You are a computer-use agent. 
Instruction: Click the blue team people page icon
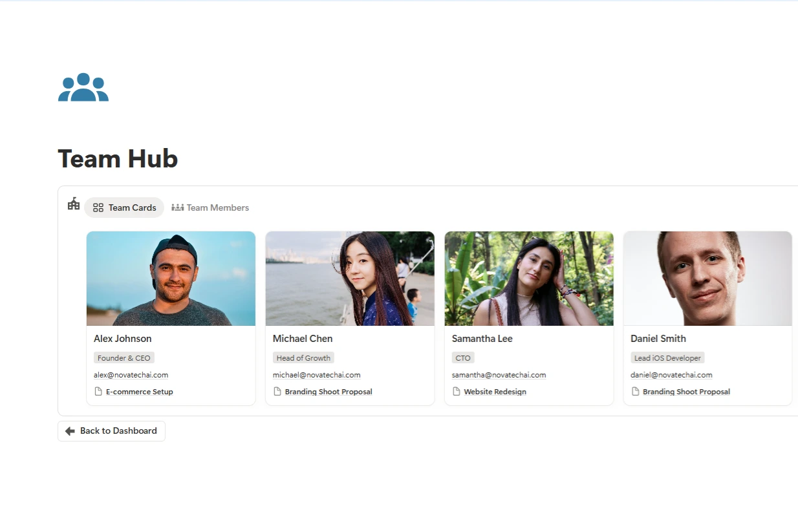click(83, 87)
